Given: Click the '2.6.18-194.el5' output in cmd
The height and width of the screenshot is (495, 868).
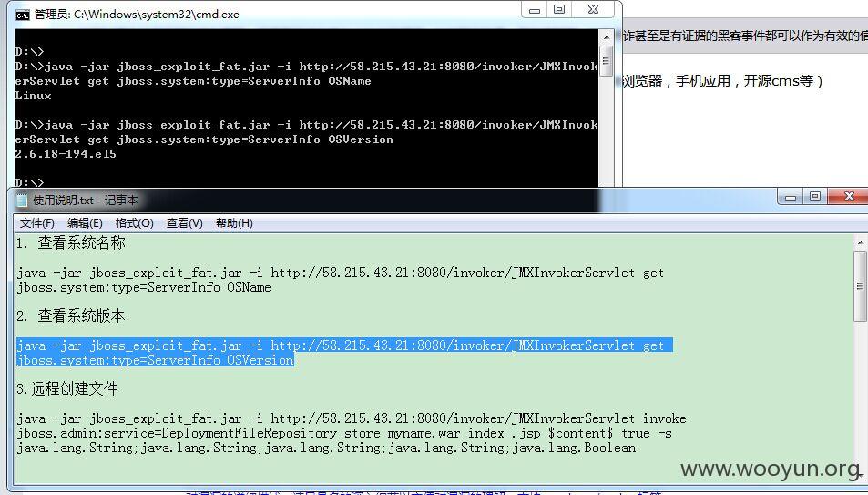Looking at the screenshot, I should tap(66, 154).
